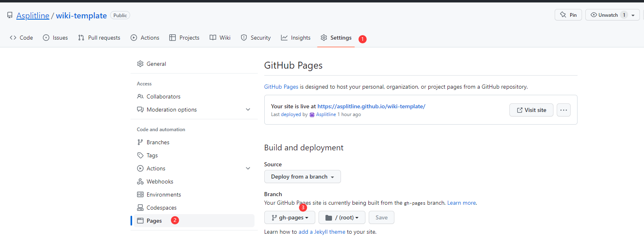Screen dimensions: 644x237
Task: Click the General gear icon in sidebar
Action: tap(140, 64)
